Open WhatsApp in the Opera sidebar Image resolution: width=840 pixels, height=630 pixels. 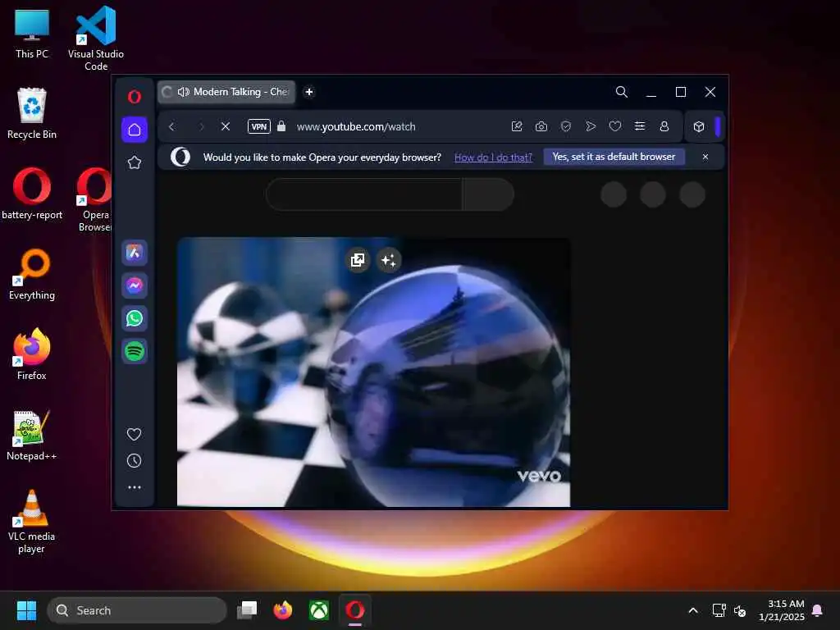click(135, 318)
